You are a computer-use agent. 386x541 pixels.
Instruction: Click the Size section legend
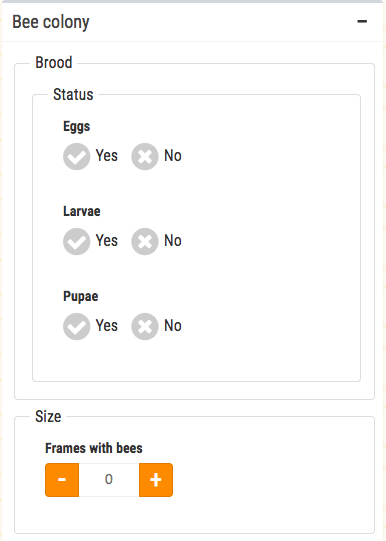pos(48,416)
